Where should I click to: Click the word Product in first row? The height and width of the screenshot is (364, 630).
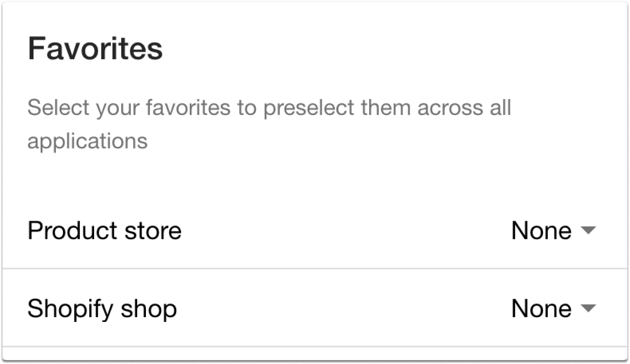tap(72, 231)
